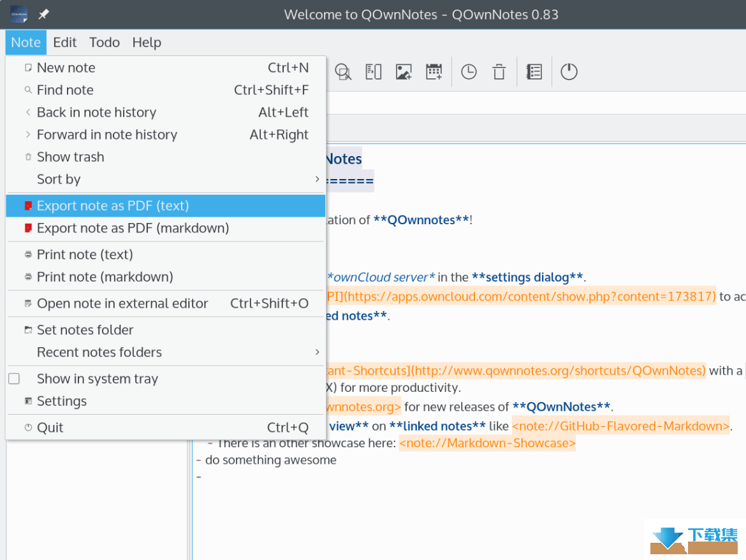Click the magnifier search icon in the toolbar
746x560 pixels.
click(x=343, y=72)
